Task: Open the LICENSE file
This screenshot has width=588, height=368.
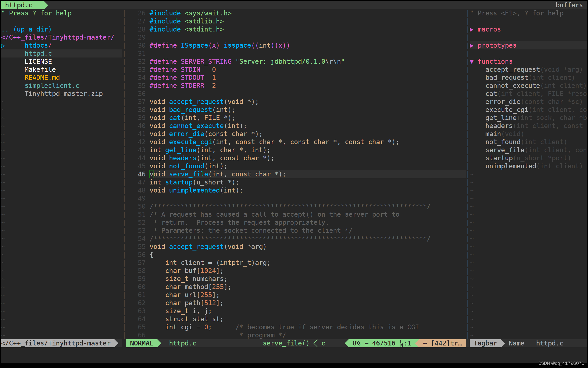Action: click(38, 62)
